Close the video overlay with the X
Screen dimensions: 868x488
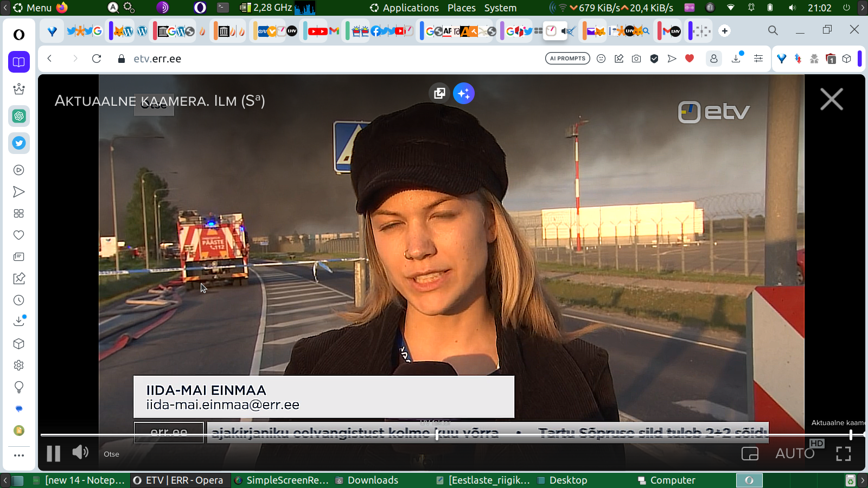pyautogui.click(x=831, y=100)
